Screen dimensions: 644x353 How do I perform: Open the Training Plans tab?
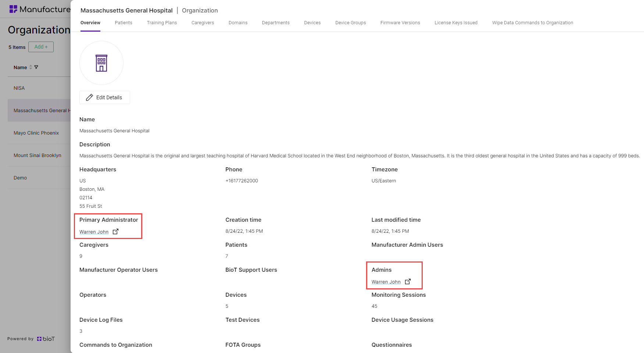coord(162,23)
